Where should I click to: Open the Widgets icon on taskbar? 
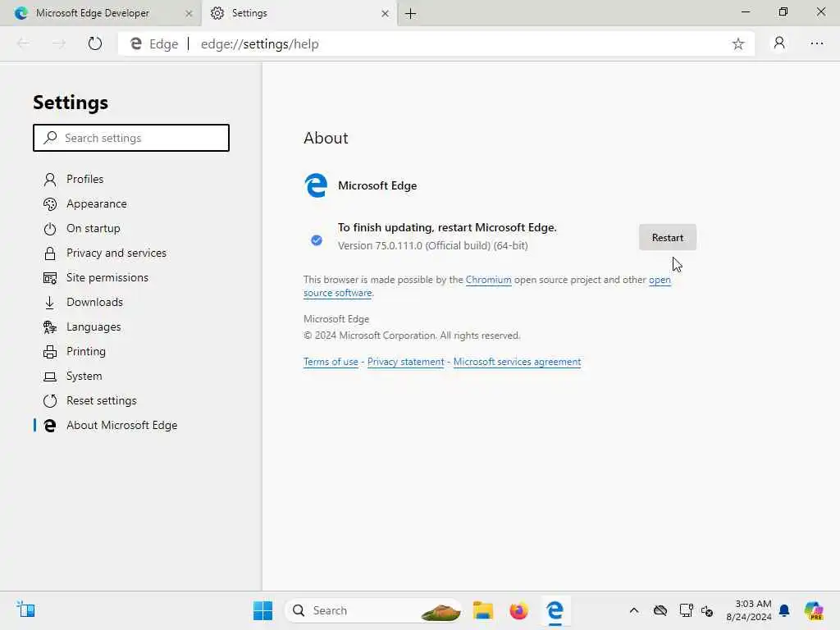25,609
